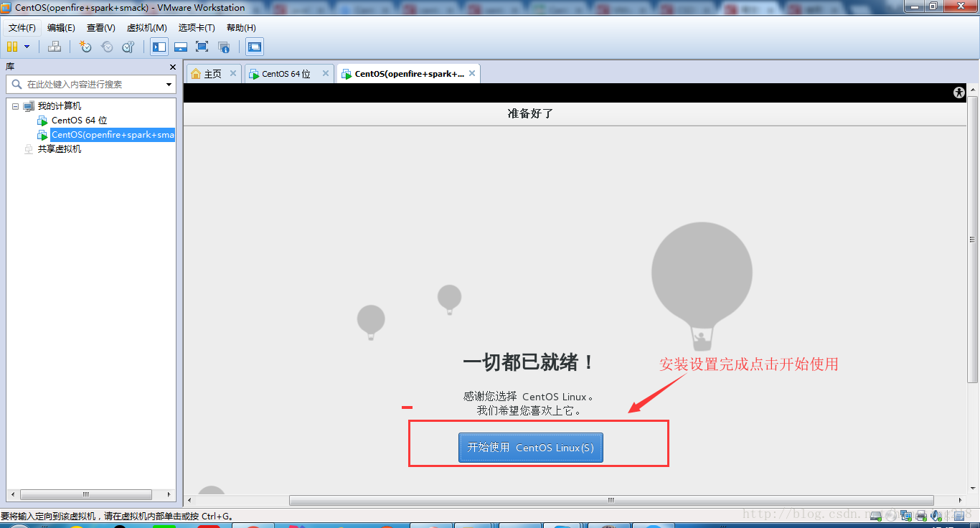Switch to the CentOS 64 位 tab

[288, 74]
